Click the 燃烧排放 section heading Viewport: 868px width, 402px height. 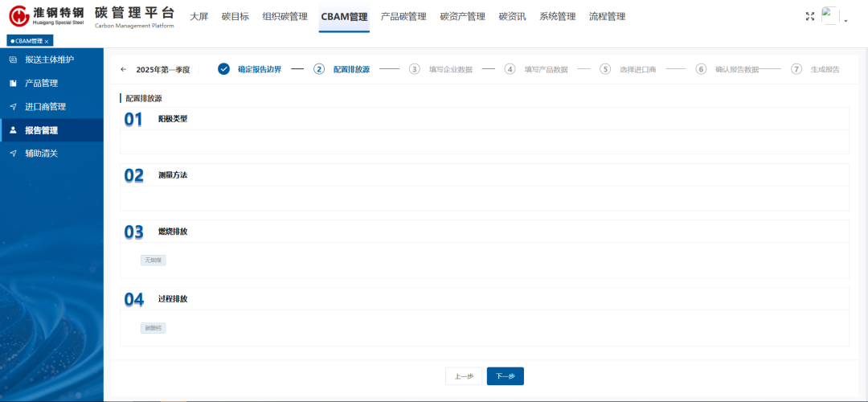[173, 232]
